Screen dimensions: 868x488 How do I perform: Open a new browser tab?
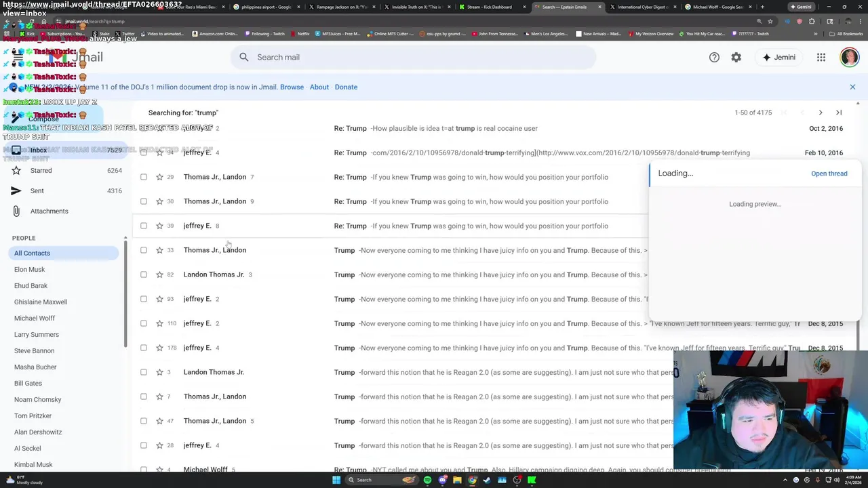click(762, 7)
